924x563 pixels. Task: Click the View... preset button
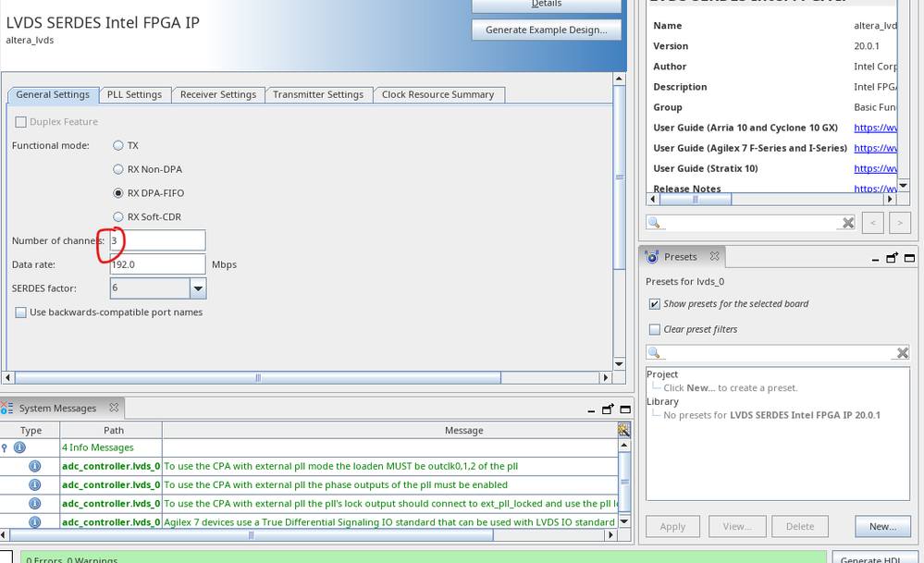pos(737,527)
